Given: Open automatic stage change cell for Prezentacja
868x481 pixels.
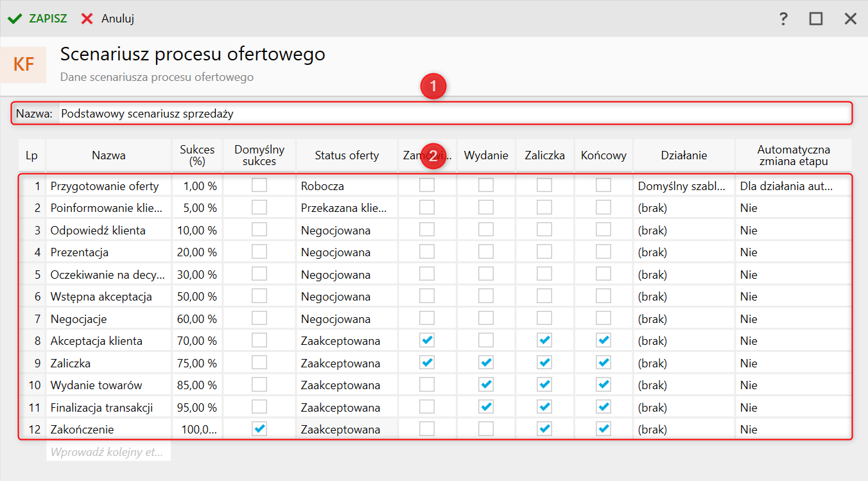Looking at the screenshot, I should 794,252.
